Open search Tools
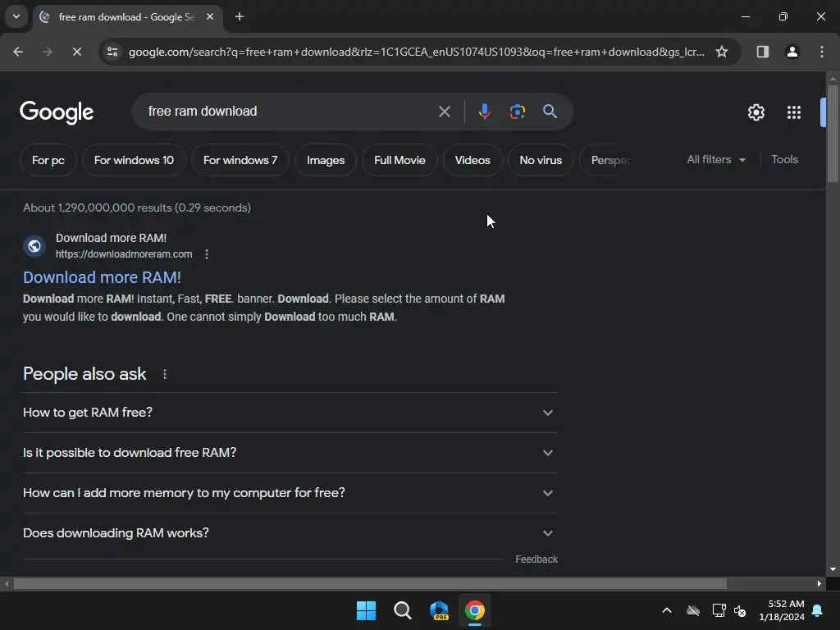Image resolution: width=840 pixels, height=630 pixels. coord(784,160)
